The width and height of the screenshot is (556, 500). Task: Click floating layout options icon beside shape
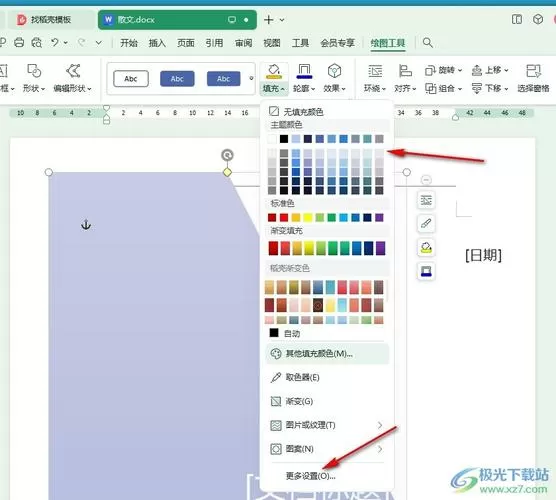[426, 200]
